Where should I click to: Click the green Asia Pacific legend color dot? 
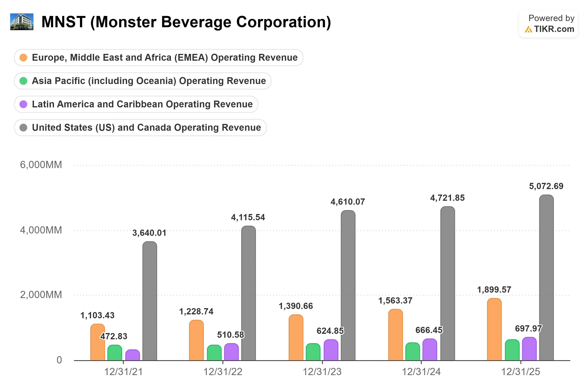coord(23,81)
